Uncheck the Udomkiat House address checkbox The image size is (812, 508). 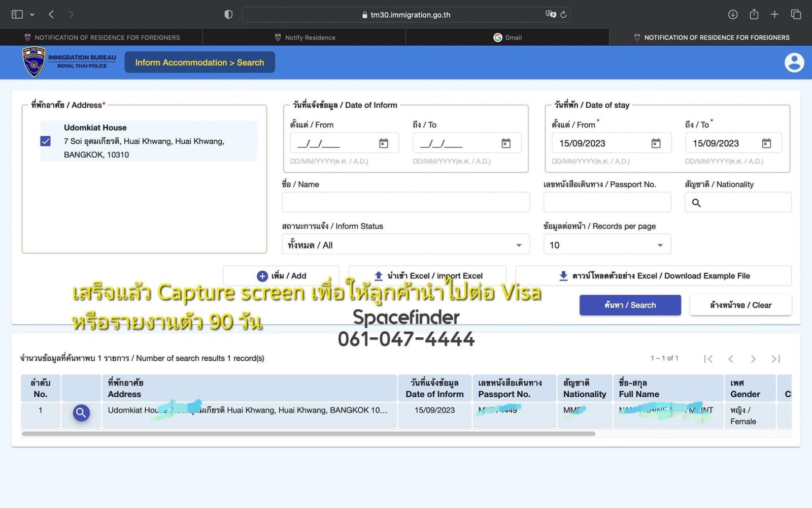tap(46, 141)
